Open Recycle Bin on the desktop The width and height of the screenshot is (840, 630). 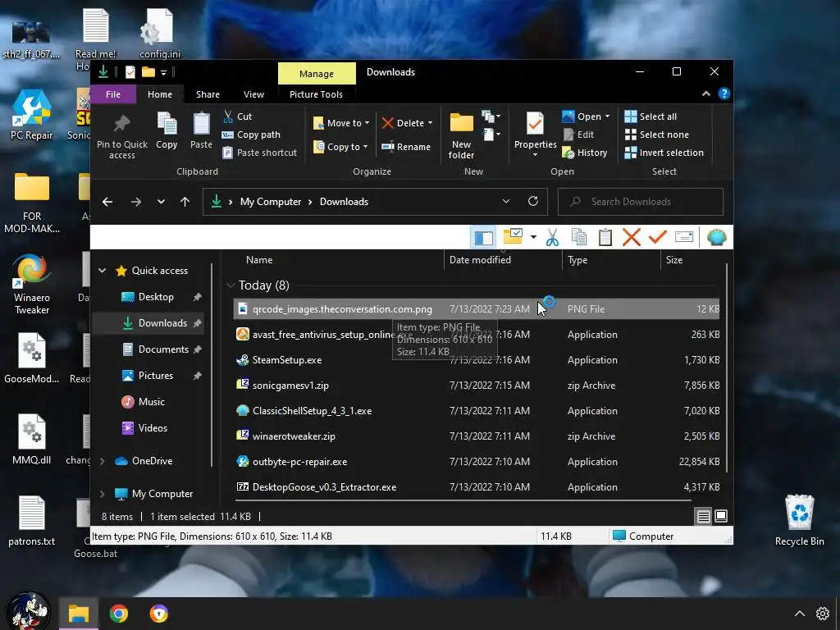pos(799,520)
